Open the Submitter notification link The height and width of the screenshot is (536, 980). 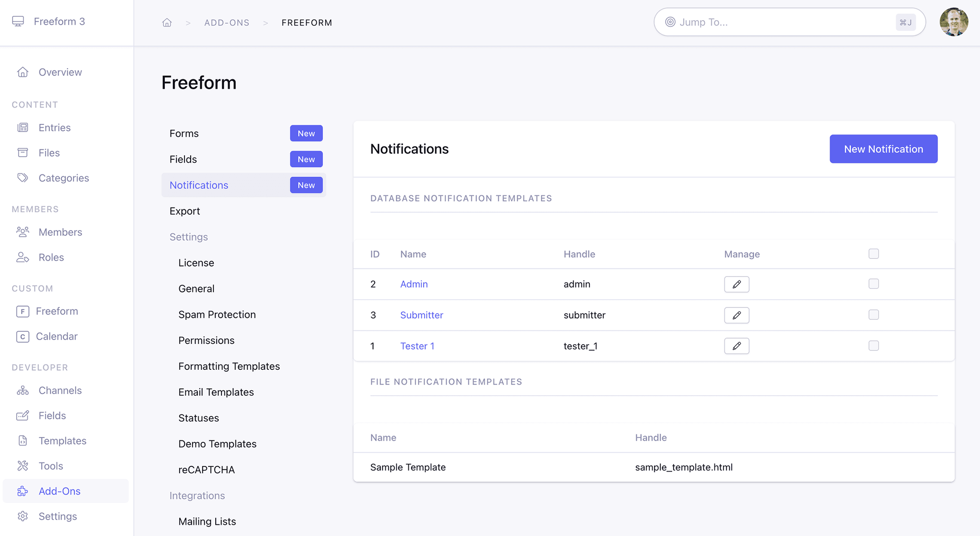421,315
